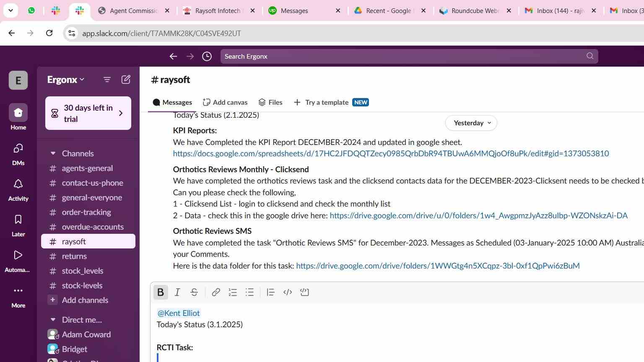Toggle italic formatting in composer
This screenshot has height=362, width=644.
[x=177, y=292]
